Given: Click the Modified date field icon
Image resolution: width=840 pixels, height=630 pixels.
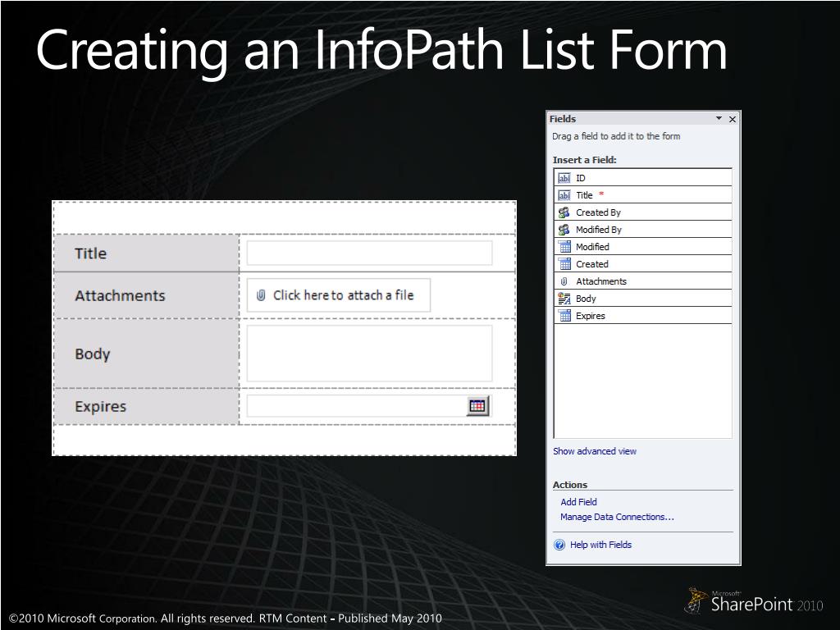Looking at the screenshot, I should (x=564, y=246).
